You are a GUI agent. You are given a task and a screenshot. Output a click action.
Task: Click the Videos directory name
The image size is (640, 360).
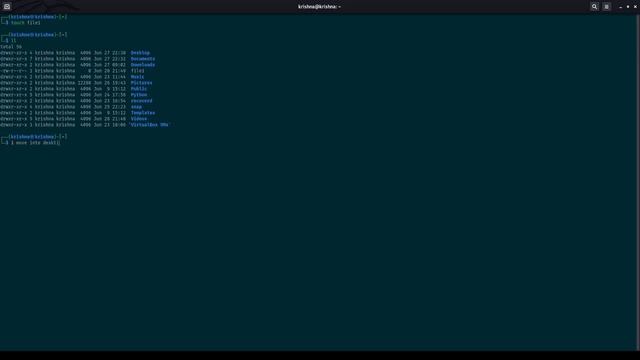click(x=139, y=119)
